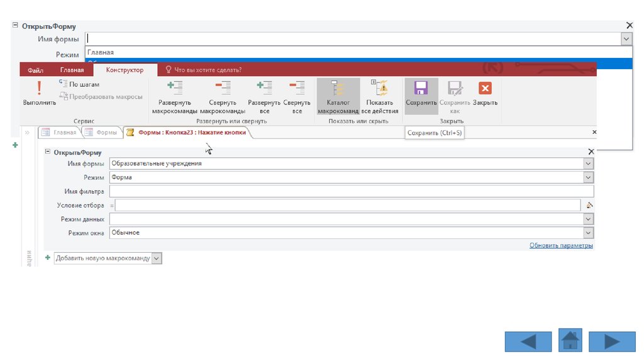Click the Выполнить (Run) macro icon

coord(39,88)
